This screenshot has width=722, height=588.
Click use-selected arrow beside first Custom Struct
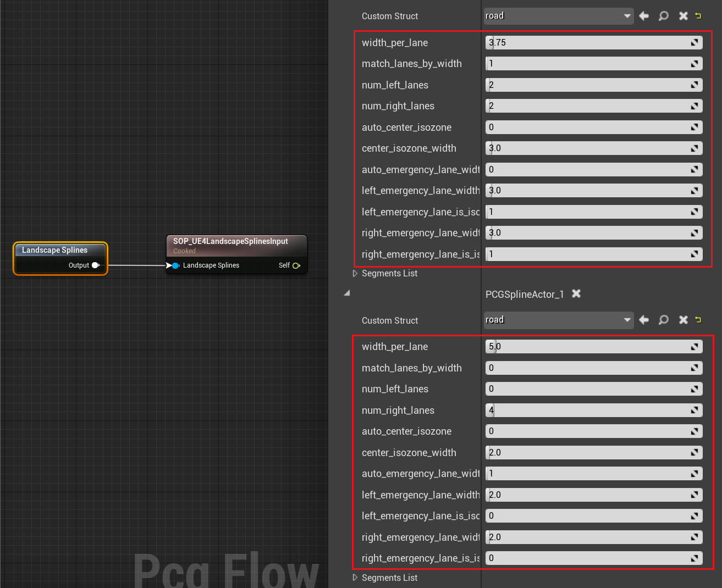[x=644, y=16]
